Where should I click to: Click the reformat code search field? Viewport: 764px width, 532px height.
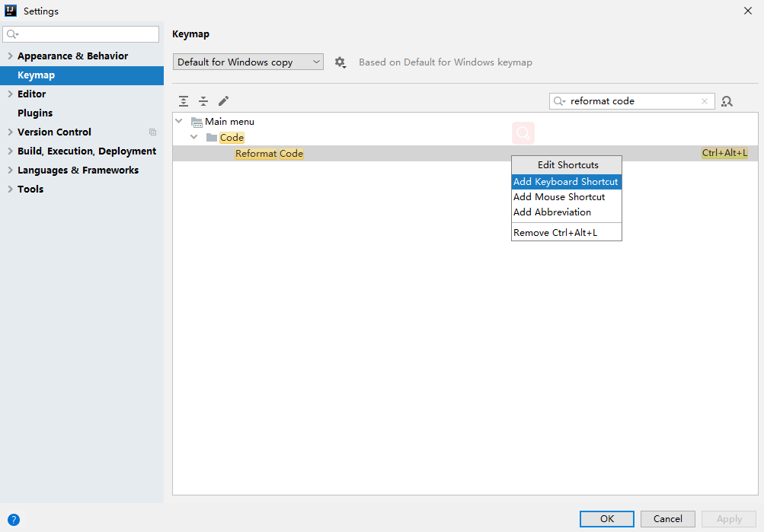[632, 101]
